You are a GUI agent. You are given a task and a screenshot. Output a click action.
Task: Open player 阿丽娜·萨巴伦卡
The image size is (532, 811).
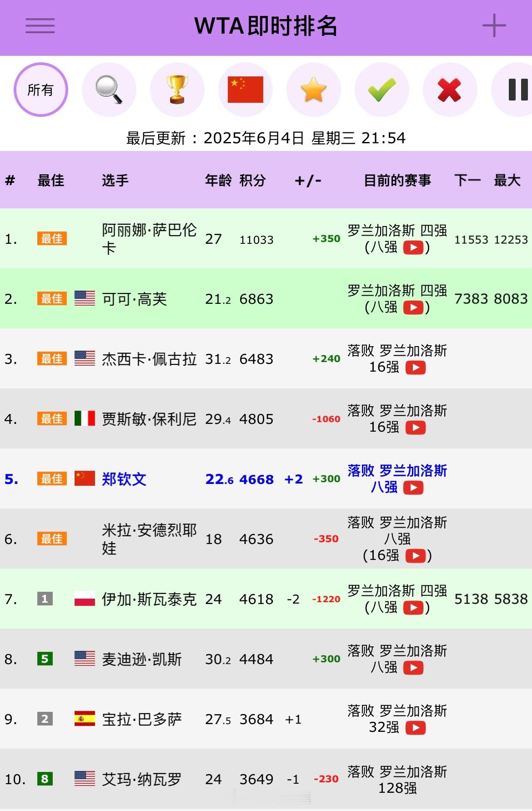(x=149, y=239)
